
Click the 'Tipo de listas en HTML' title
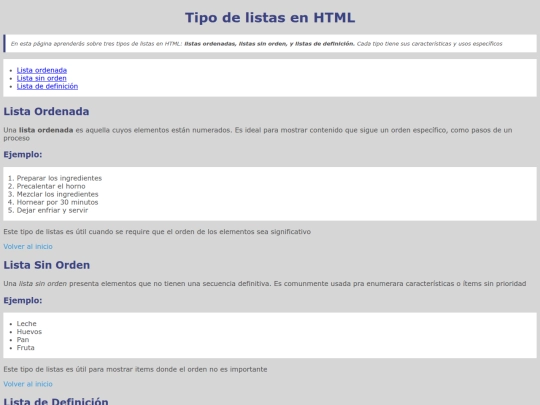[270, 18]
